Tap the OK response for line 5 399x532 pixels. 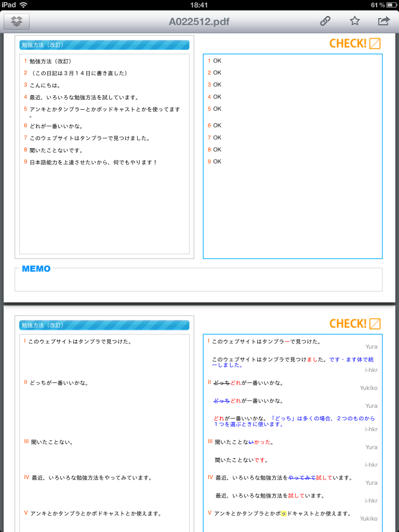217,109
